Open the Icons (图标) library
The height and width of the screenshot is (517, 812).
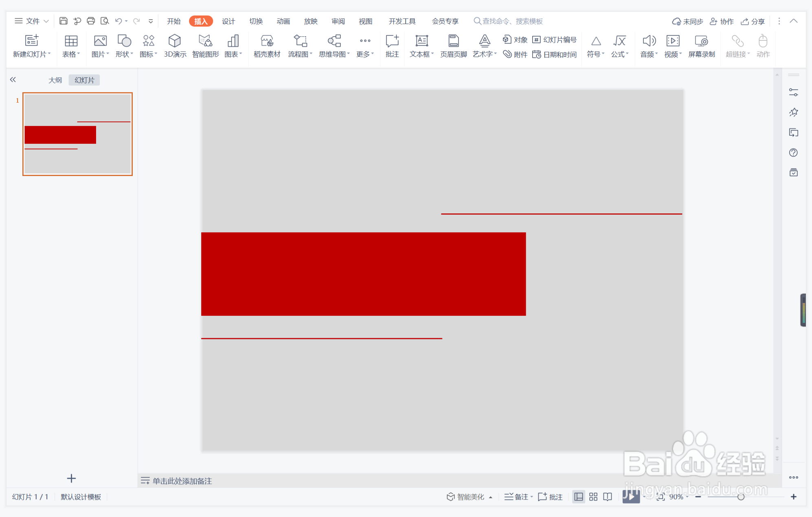pos(148,41)
